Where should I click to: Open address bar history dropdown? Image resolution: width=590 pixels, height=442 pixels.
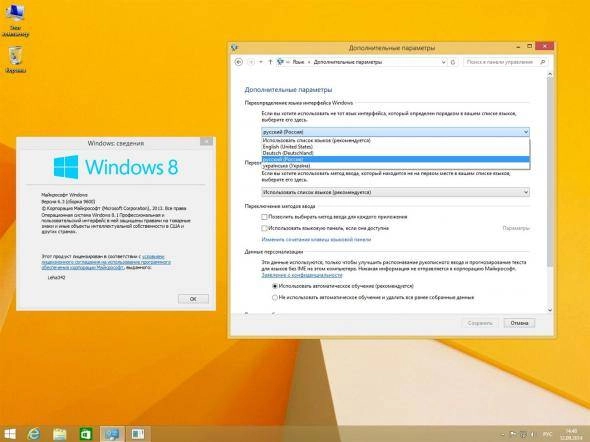pyautogui.click(x=444, y=62)
